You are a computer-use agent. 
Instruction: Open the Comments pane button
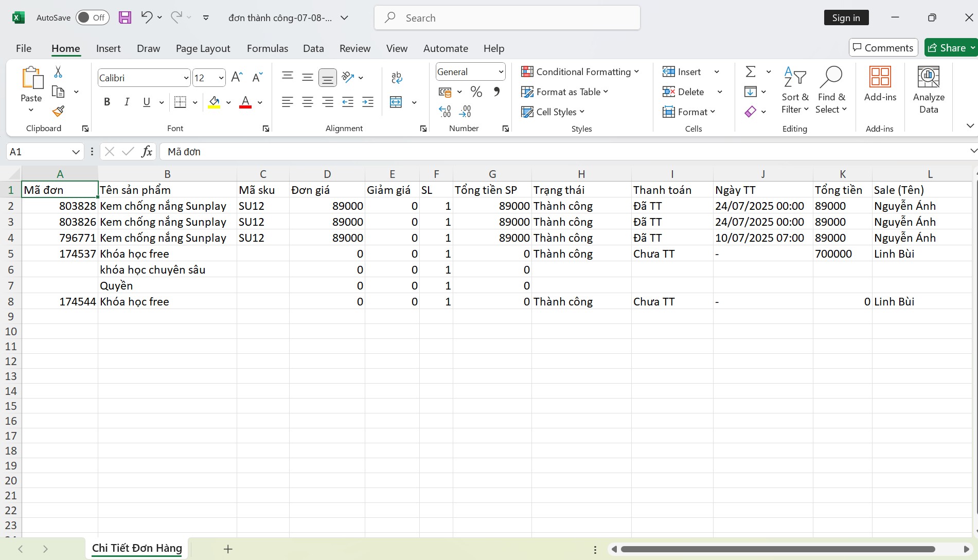click(883, 48)
